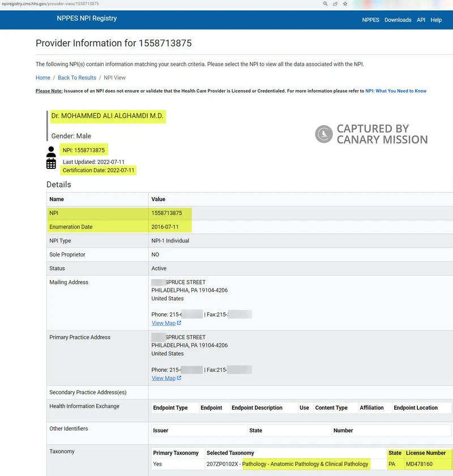Open View Map under Mailing Address
The height and width of the screenshot is (476, 453).
163,322
